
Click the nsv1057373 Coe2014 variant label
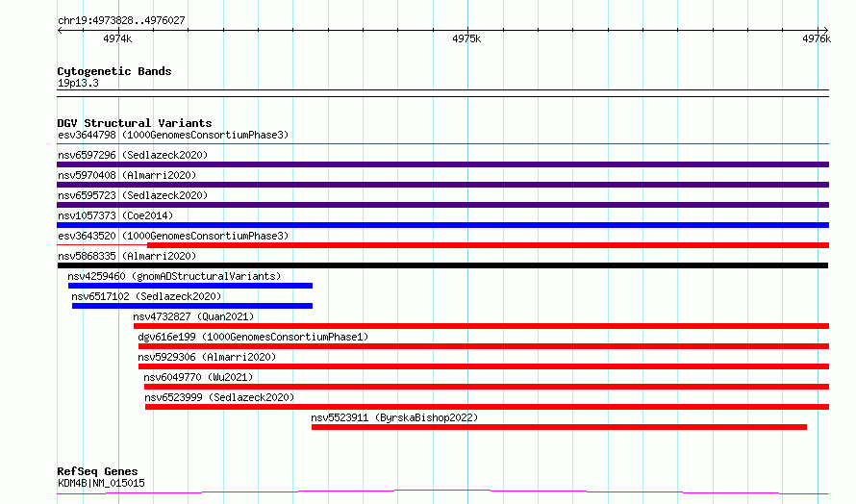[115, 215]
